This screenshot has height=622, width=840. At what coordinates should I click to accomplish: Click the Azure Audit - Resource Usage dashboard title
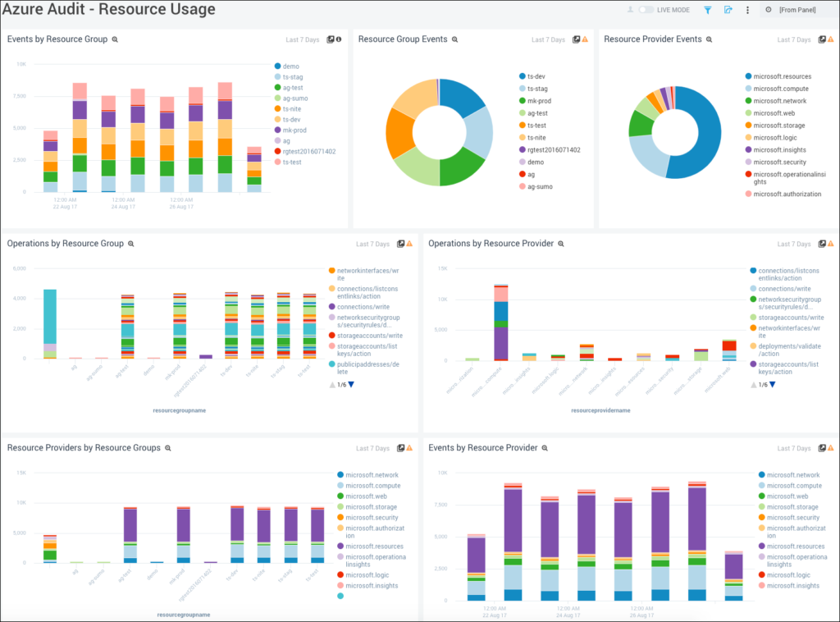click(109, 9)
